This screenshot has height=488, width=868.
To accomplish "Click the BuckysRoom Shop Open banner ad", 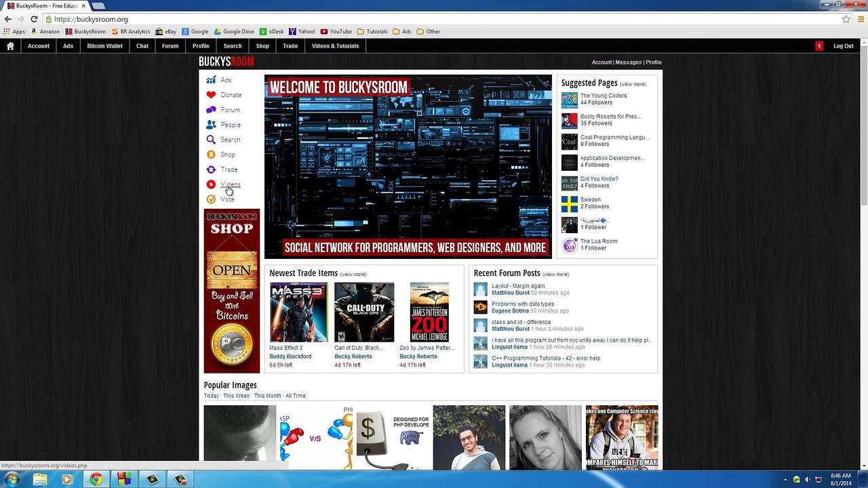I will tap(232, 291).
